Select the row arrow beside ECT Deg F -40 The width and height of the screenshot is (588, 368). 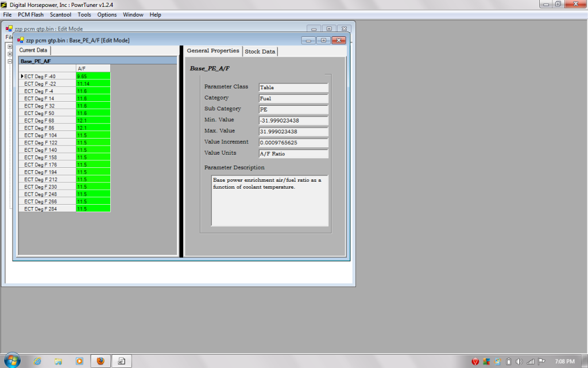22,76
